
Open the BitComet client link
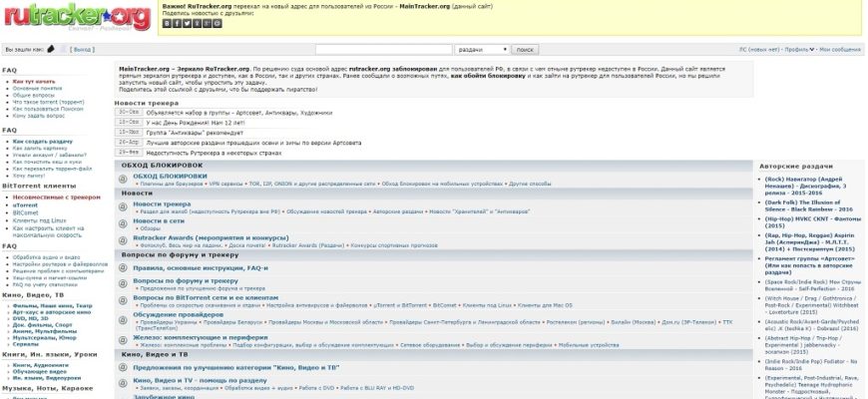point(26,212)
